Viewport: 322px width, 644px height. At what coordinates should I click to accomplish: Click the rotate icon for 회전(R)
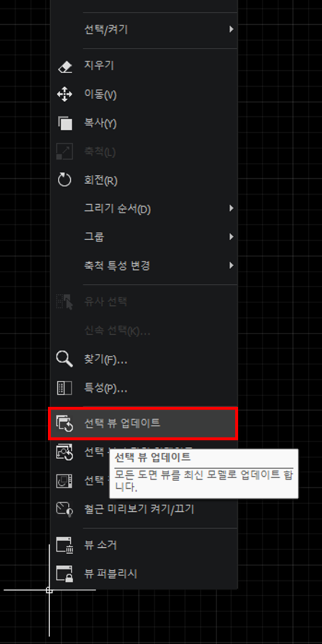pos(64,180)
